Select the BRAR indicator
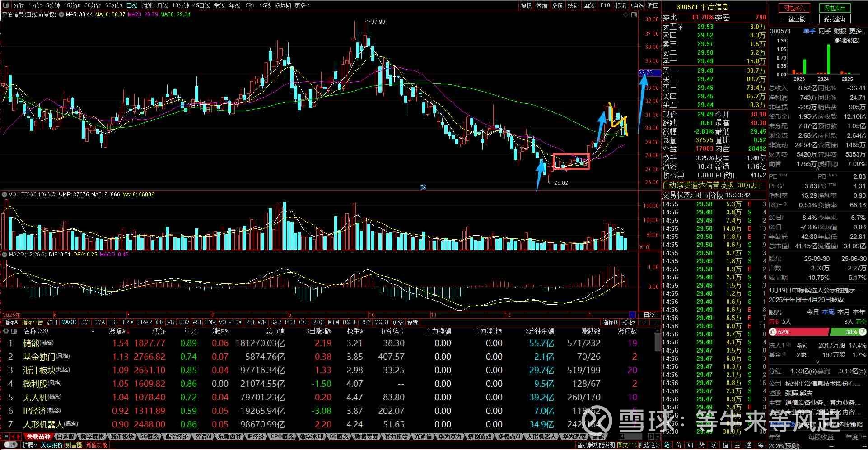868x450 pixels. click(145, 322)
